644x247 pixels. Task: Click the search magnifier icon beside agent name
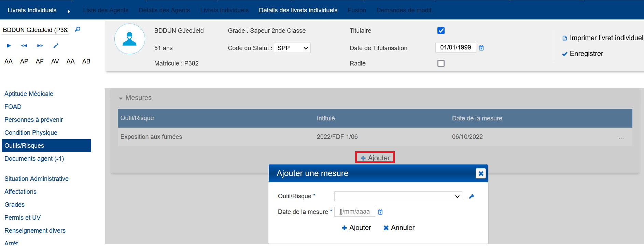coord(78,29)
